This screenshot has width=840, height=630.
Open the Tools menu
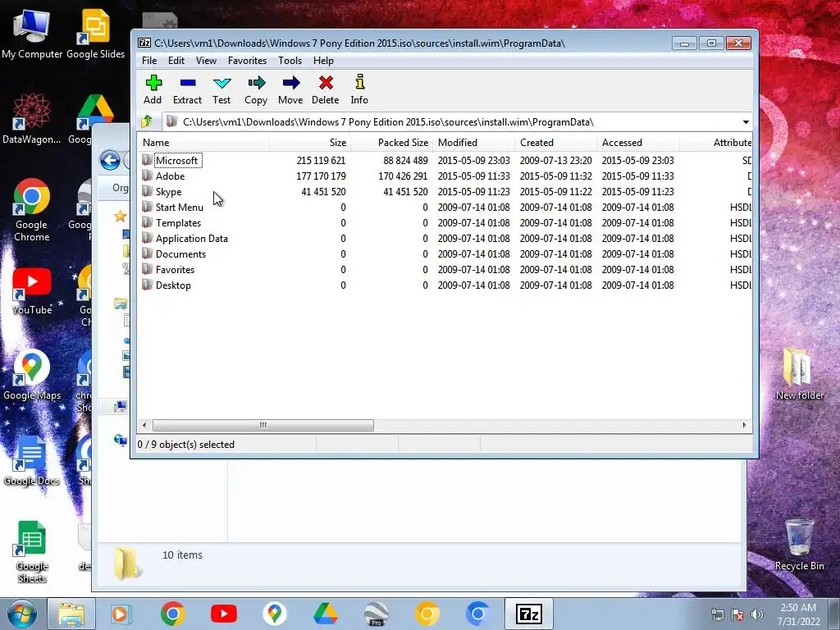click(290, 61)
